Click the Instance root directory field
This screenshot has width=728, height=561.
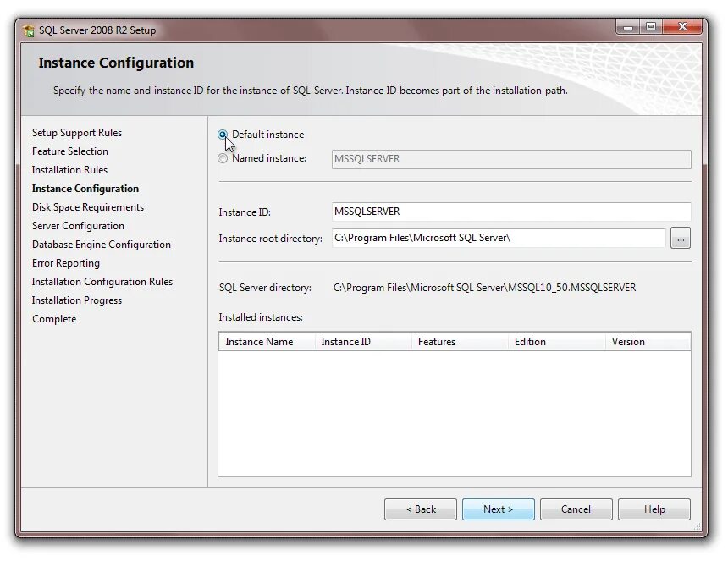pos(499,238)
